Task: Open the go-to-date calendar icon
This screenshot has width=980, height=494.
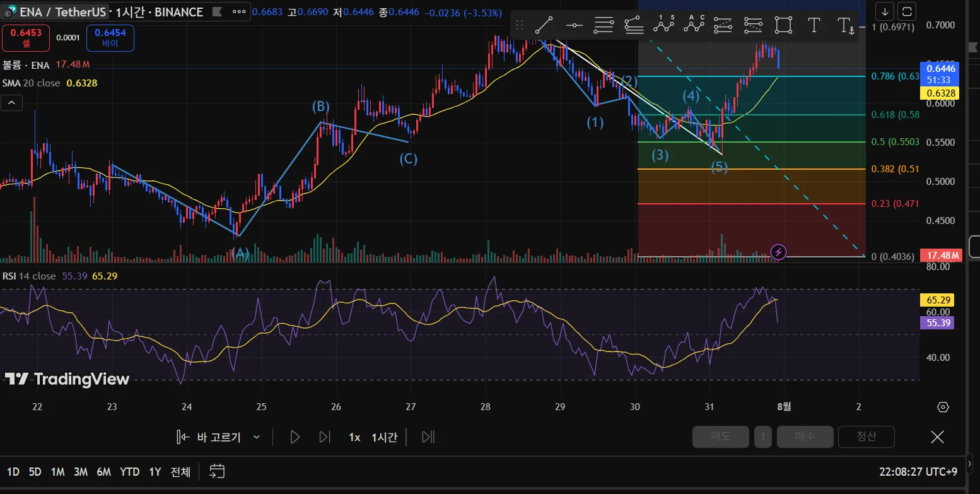Action: pos(217,471)
